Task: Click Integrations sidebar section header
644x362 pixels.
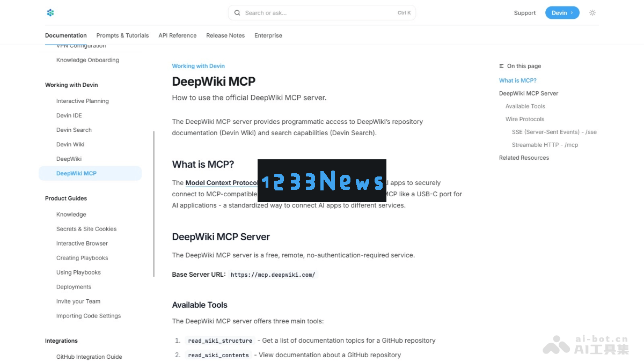Action: tap(61, 341)
